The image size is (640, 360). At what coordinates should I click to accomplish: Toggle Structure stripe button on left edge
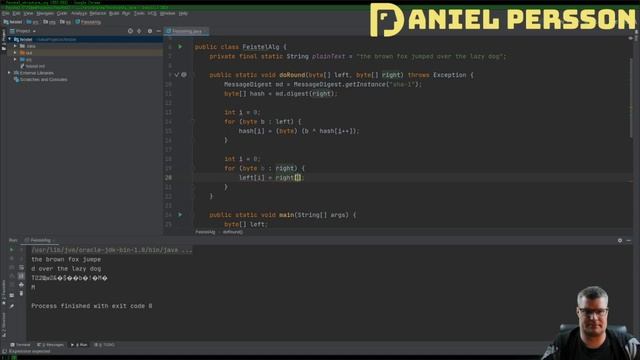pos(3,324)
